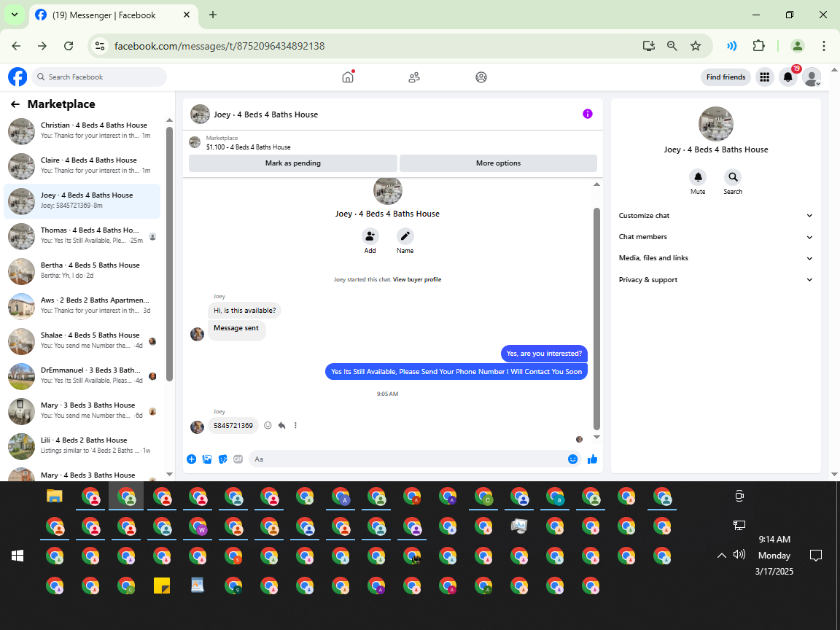Open the View buyer profile link
Image resolution: width=840 pixels, height=630 pixels.
(417, 280)
